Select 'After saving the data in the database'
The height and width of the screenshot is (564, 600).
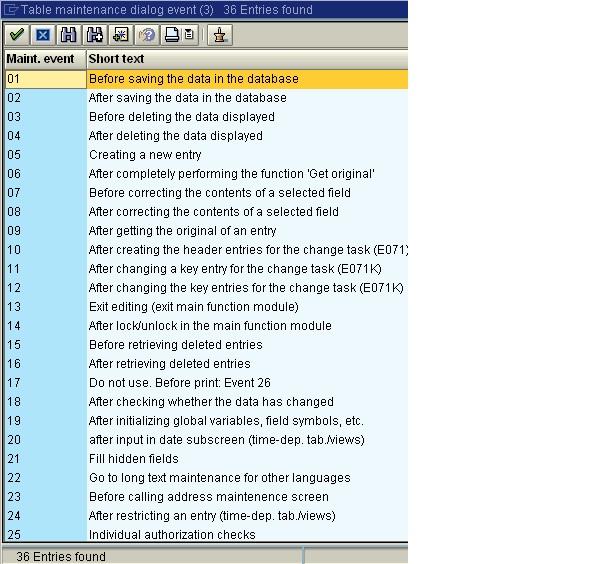pyautogui.click(x=248, y=98)
